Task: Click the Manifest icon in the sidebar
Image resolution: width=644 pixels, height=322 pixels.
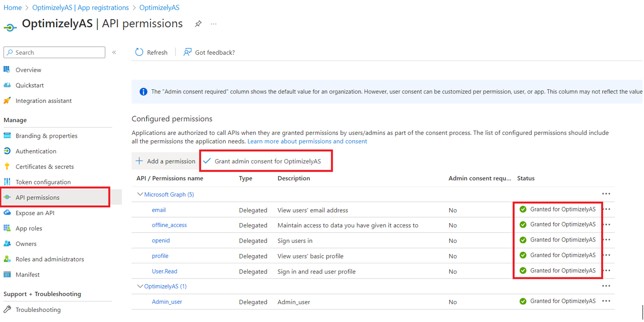Action: 7,274
